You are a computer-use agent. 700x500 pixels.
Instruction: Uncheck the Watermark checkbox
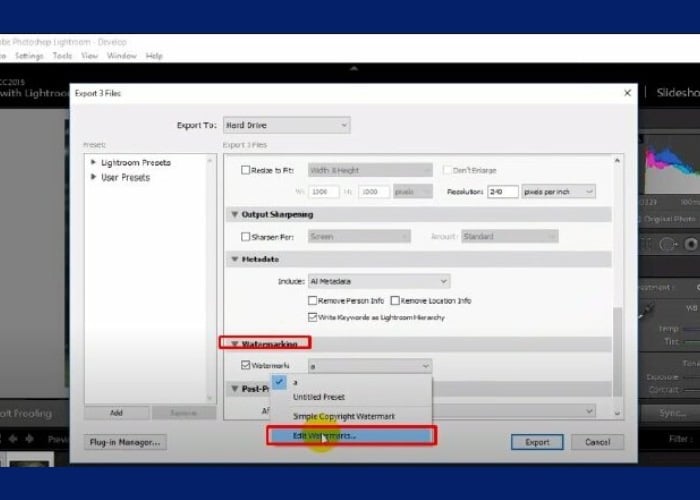click(x=245, y=365)
